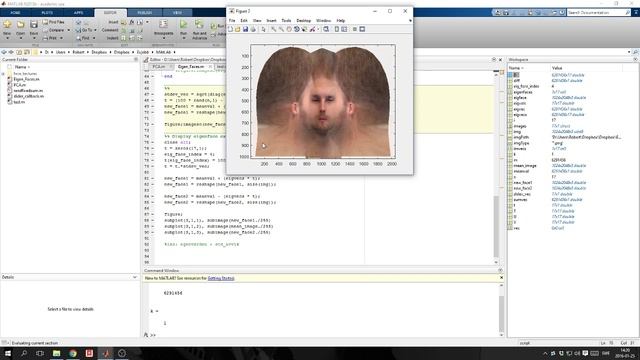Screen dimensions: 640x360
Task: Switch to the APPS ribbon tab
Action: coord(78,13)
